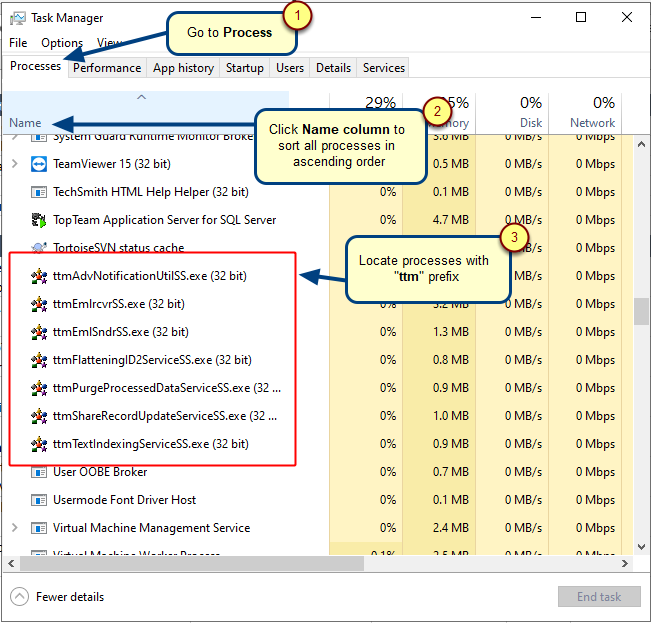The height and width of the screenshot is (623, 651).
Task: Select the TortoiseSVN status cache process
Action: pos(119,248)
